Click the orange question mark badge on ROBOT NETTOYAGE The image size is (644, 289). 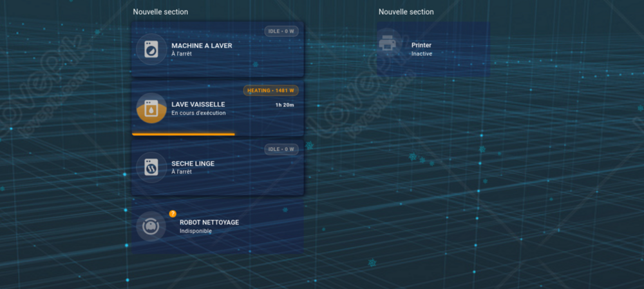(173, 214)
